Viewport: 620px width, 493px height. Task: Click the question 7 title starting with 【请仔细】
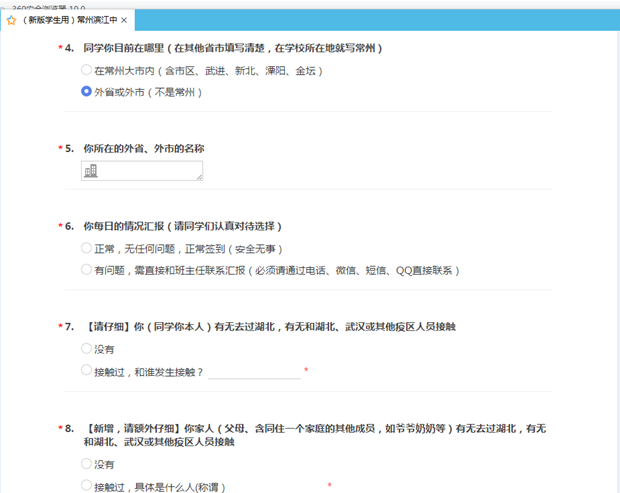[272, 327]
